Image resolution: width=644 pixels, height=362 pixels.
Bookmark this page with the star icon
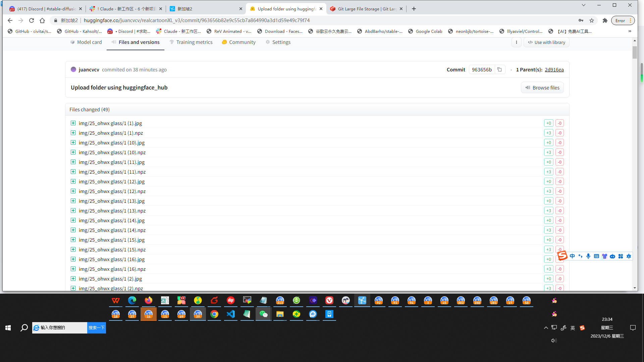pyautogui.click(x=592, y=20)
